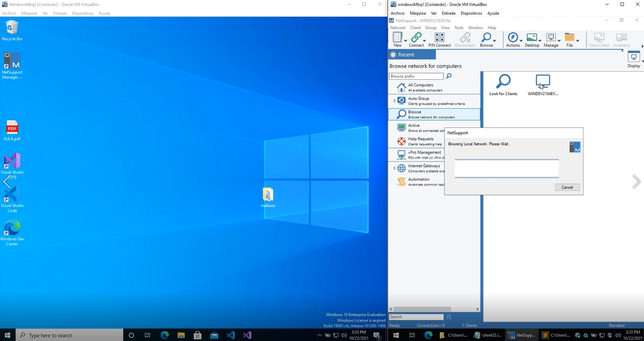Click the Sublime Text taskbar item in right VM

pos(555,335)
